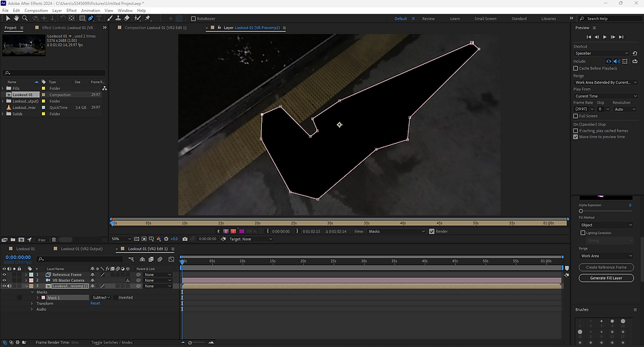Click Reset link for Transform
Viewport: 644px width, 347px height.
95,304
